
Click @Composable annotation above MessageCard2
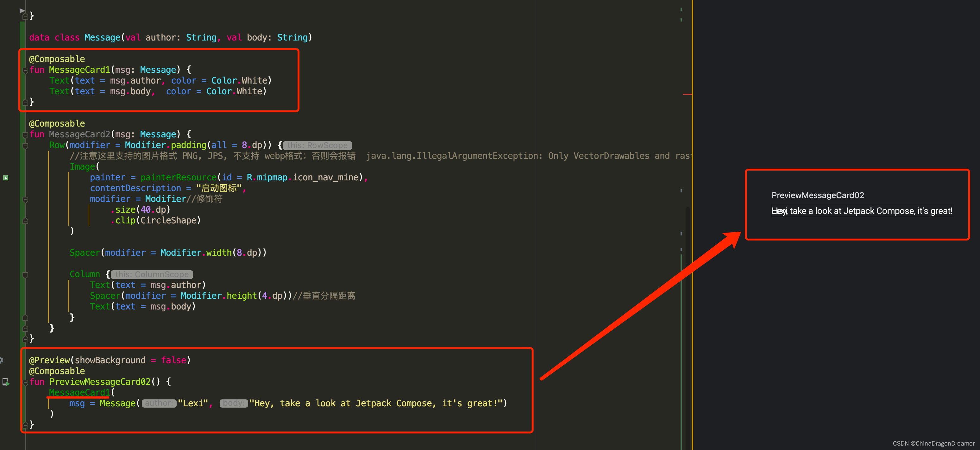tap(57, 124)
